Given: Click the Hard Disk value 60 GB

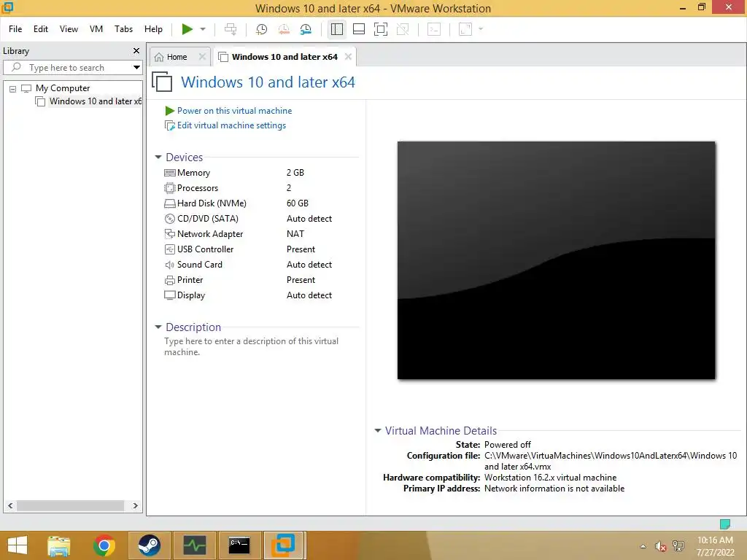Looking at the screenshot, I should pos(298,203).
